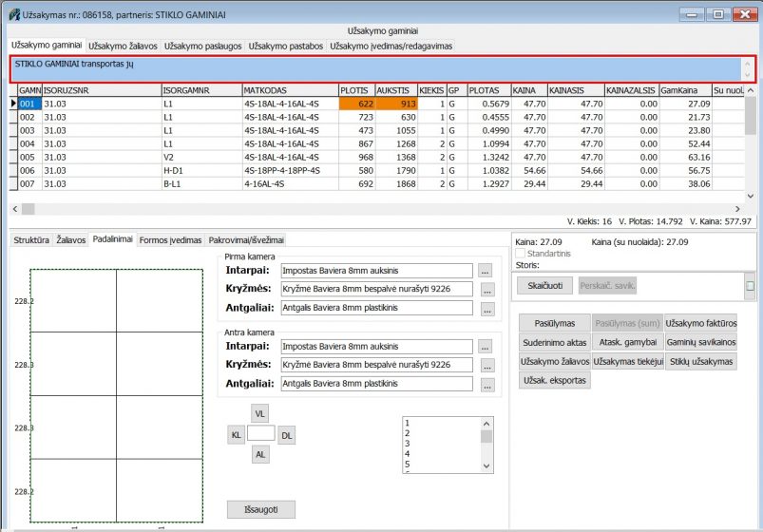Open Kryžmės picker in Pirma kamera
Viewport: 763px width, 532px height.
(x=486, y=290)
